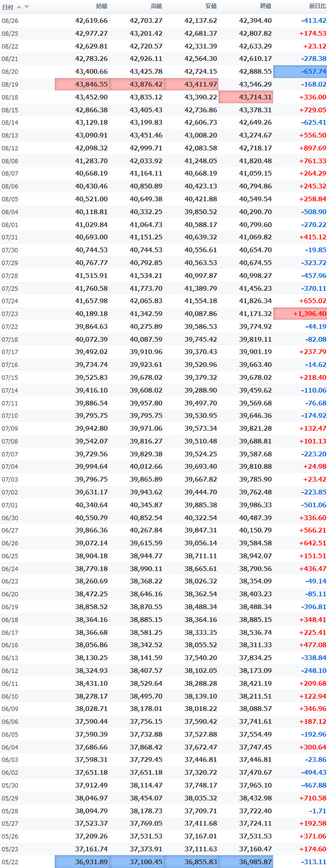Viewport: 327px width, 868px height.
Task: Sort dates descending with the down triangle
Action: 27,7
